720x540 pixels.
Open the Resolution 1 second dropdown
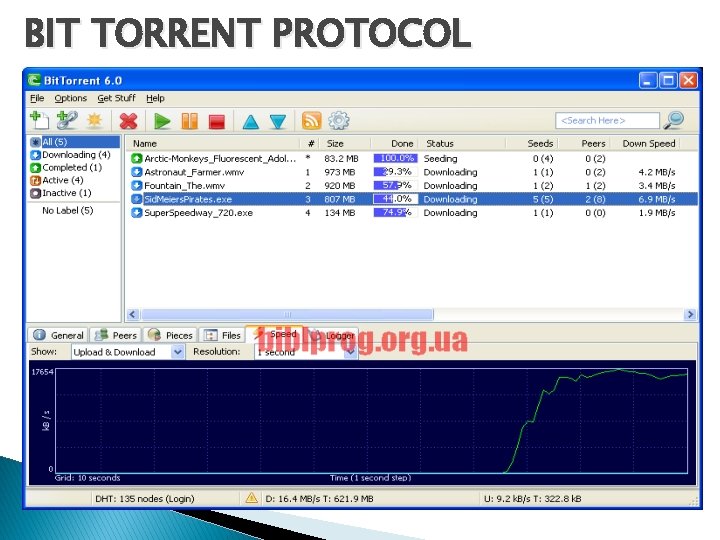pos(305,352)
